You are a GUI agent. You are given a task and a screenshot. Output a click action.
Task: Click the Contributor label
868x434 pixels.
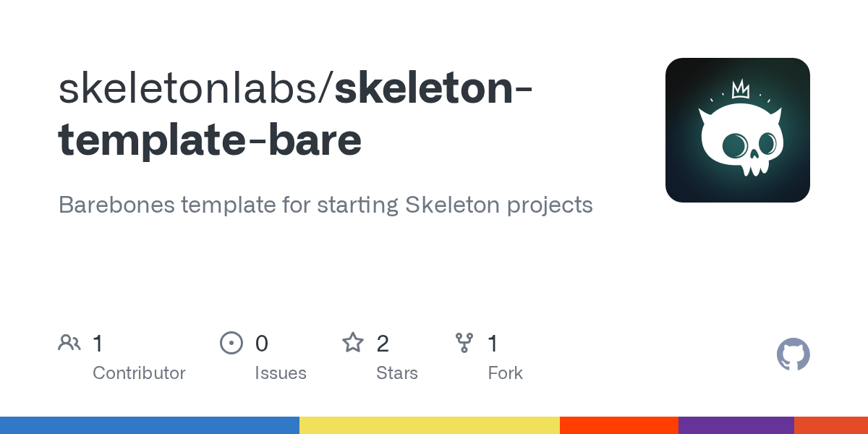139,373
